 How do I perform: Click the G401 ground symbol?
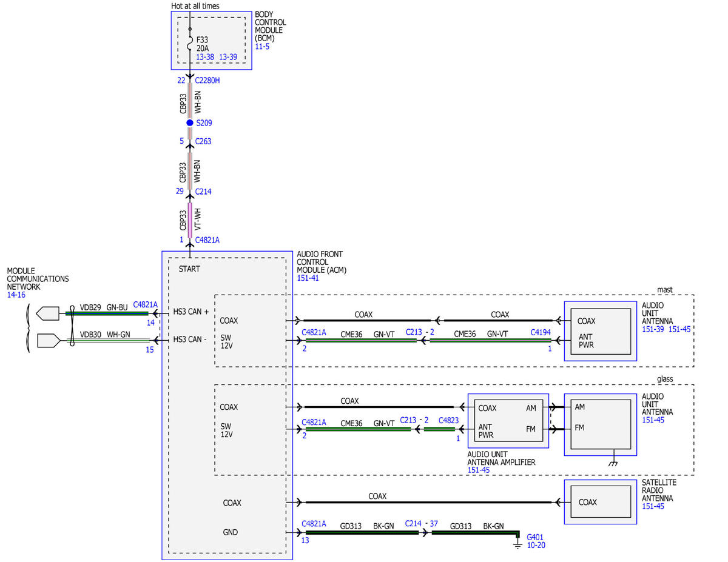pos(517,543)
